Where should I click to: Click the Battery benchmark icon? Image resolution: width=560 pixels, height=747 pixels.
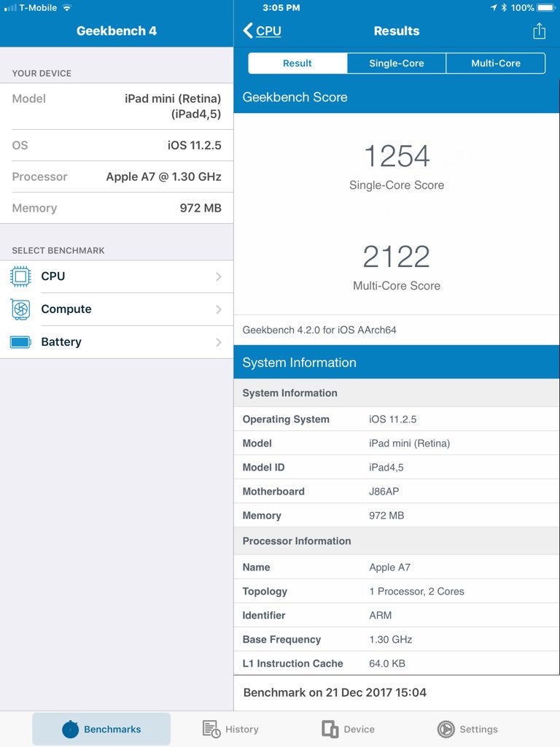coord(20,342)
